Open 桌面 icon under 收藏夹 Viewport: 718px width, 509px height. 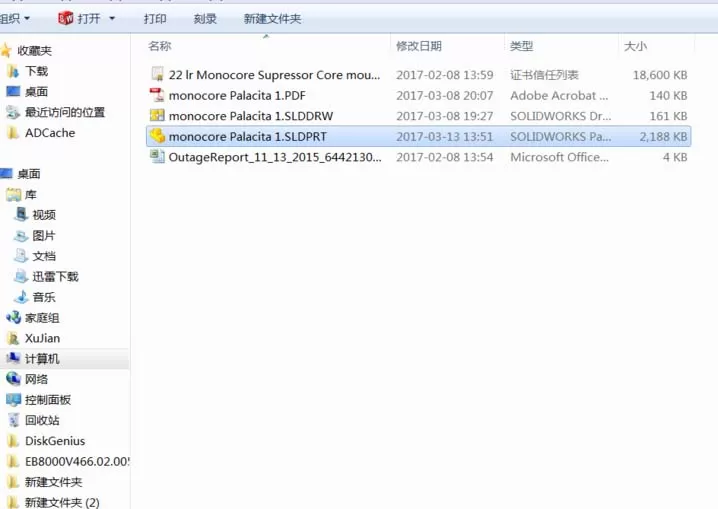tap(13, 91)
